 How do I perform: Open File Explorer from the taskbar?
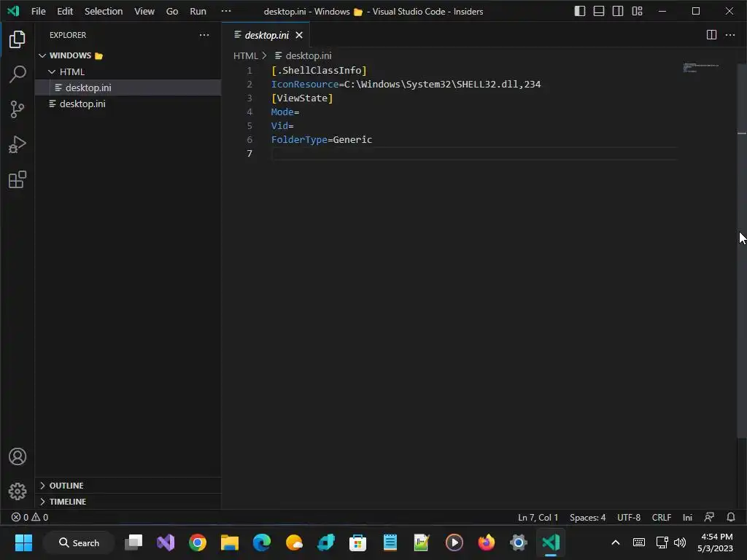tap(230, 542)
